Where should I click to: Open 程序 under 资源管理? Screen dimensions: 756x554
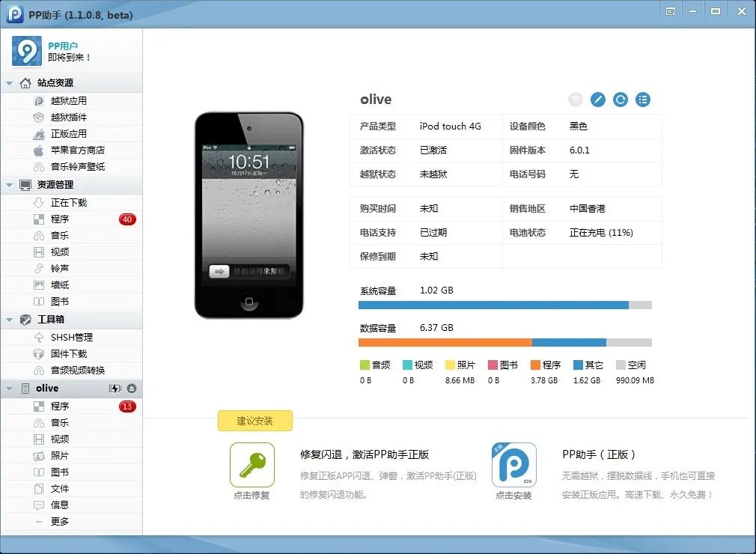(x=71, y=219)
